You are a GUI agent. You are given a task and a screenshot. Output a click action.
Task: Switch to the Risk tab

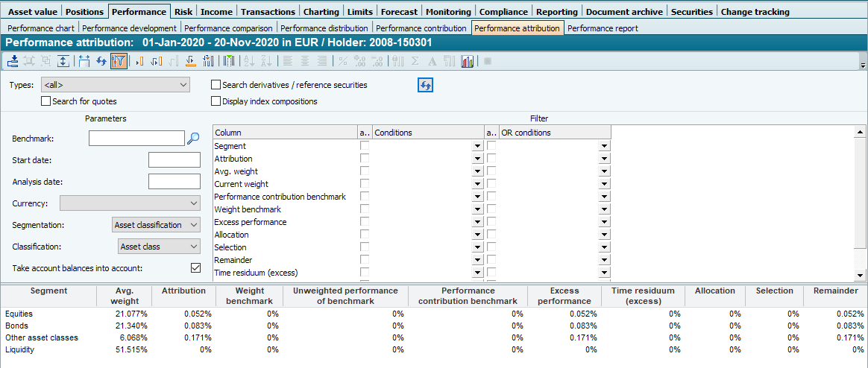click(x=183, y=11)
